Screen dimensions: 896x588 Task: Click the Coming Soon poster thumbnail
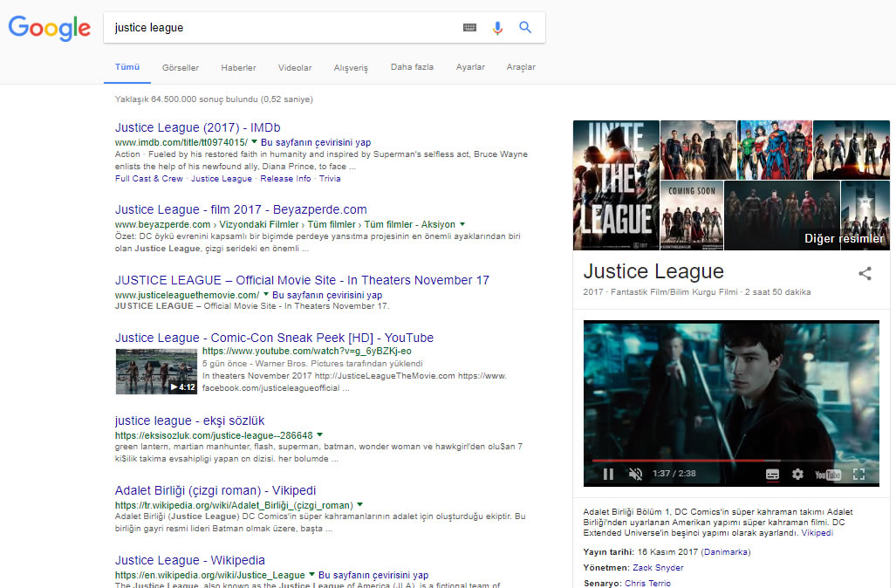[692, 215]
